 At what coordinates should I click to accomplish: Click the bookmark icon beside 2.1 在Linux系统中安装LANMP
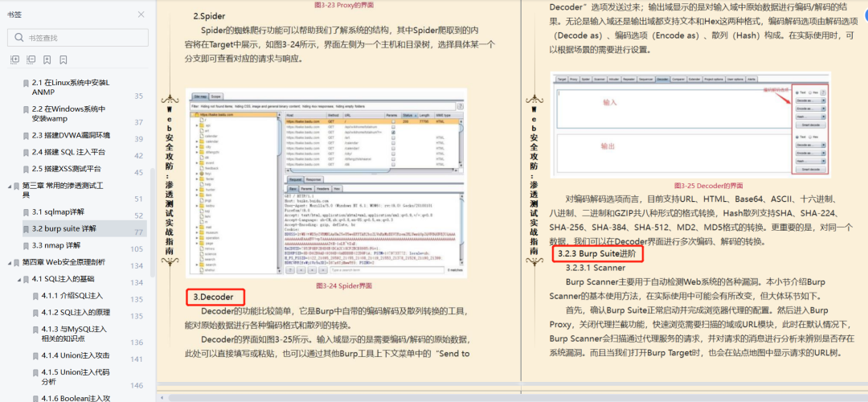point(26,83)
